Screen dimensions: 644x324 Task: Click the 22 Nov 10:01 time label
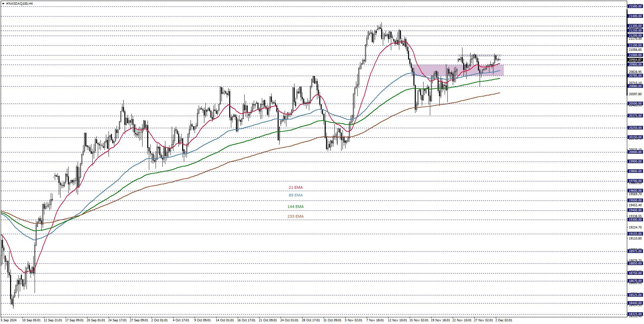coord(462,320)
